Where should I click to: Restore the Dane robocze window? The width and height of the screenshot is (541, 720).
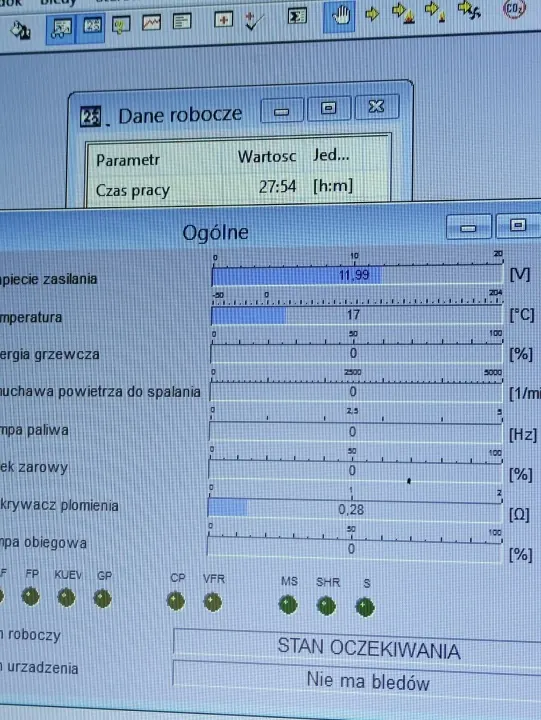tap(328, 108)
